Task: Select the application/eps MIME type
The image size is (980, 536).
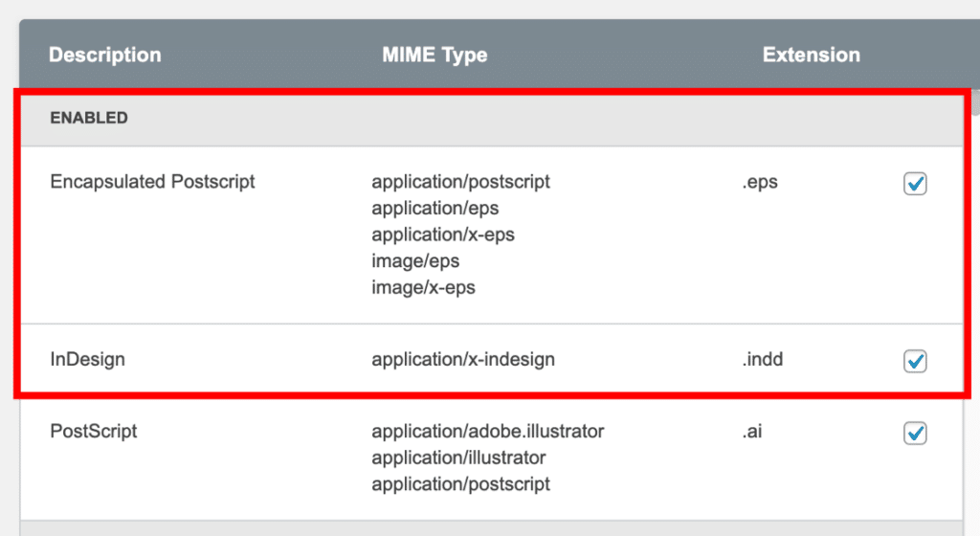Action: click(x=435, y=208)
